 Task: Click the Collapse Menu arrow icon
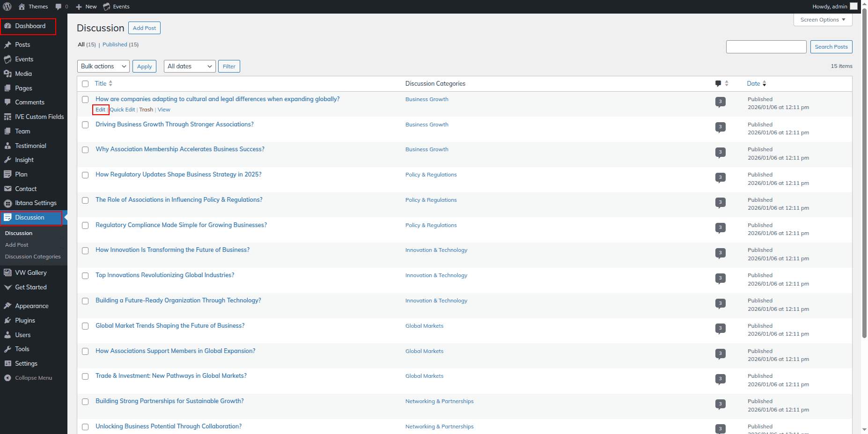pos(7,378)
